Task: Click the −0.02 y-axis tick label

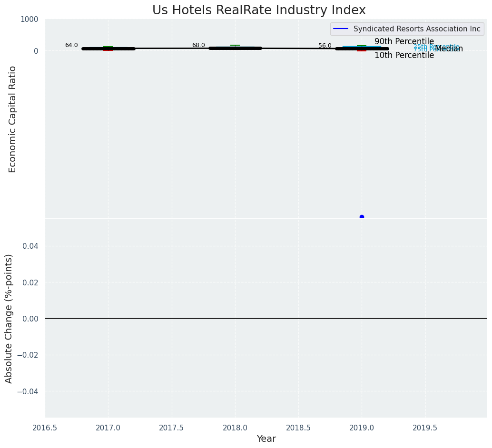Action: (x=28, y=355)
